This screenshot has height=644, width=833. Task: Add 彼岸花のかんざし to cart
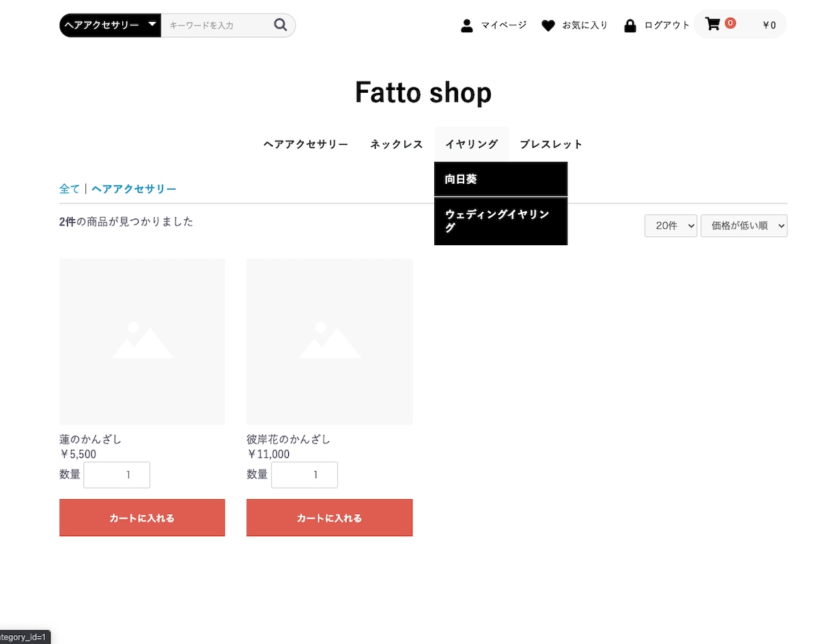[x=329, y=518]
